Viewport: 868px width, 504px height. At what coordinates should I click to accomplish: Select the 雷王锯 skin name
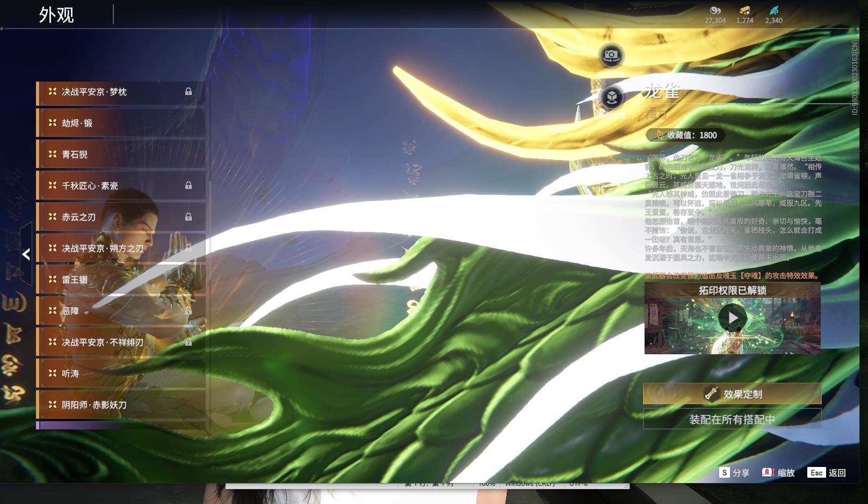point(75,279)
